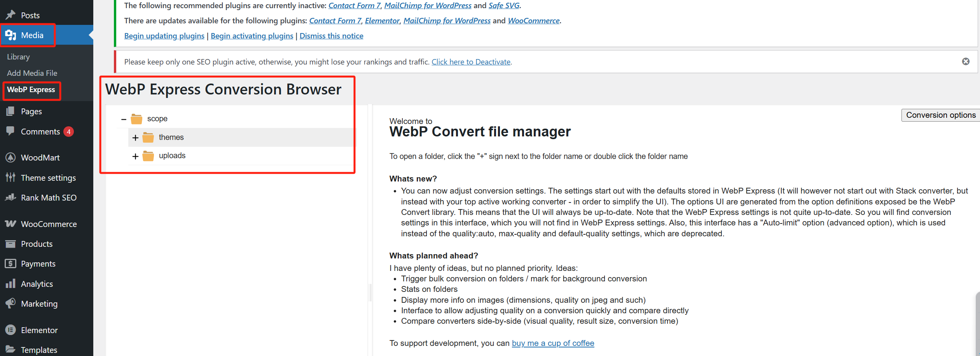Click the Marketing megaphone icon

coord(10,303)
